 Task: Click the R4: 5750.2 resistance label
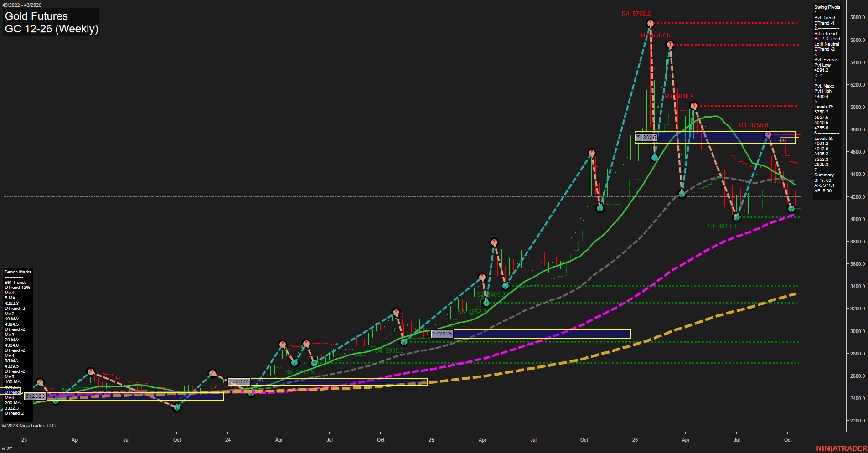tap(636, 14)
